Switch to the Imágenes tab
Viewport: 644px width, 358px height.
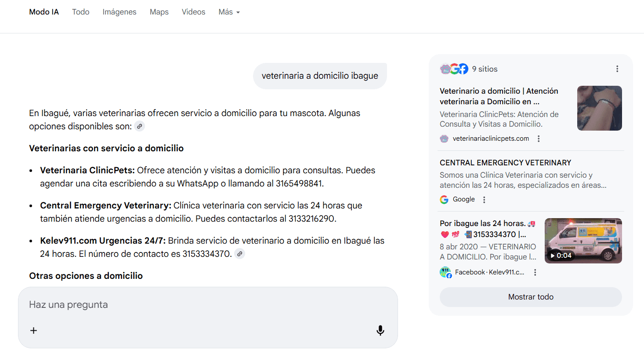point(119,12)
